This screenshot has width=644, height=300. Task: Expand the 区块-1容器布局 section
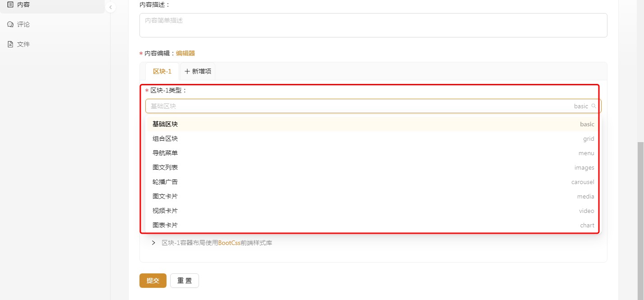153,243
